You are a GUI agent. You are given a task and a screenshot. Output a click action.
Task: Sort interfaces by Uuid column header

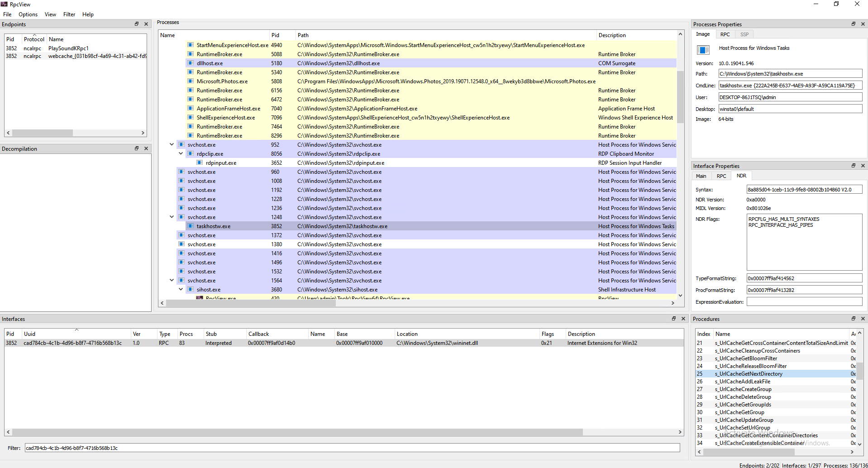tap(30, 334)
